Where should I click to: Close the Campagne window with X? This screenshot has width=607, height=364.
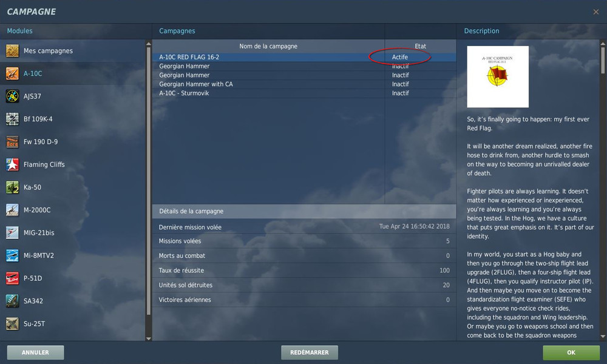(596, 12)
